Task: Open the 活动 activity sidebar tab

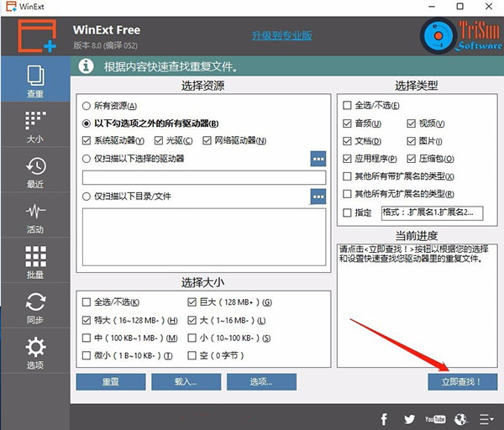Action: (x=35, y=215)
